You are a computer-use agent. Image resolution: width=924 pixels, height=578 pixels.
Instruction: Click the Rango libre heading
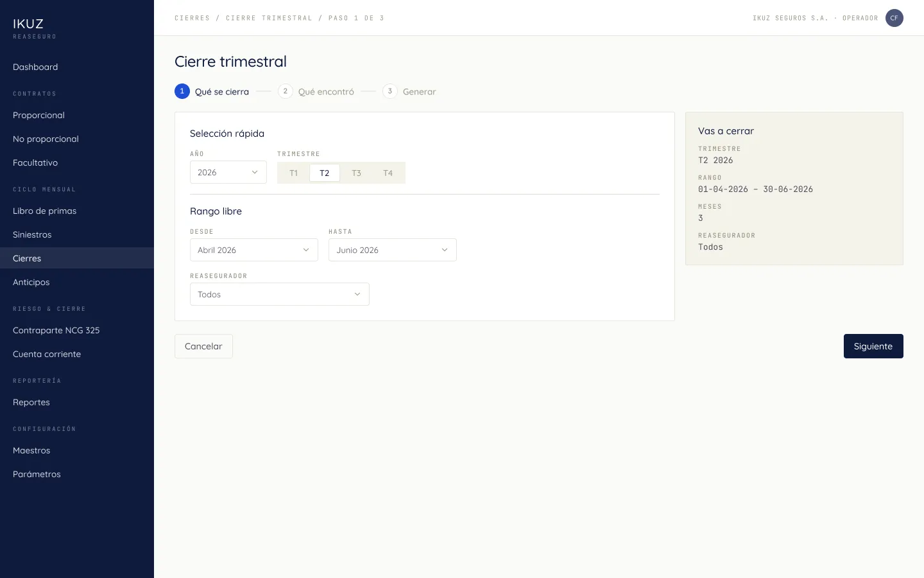tap(216, 211)
